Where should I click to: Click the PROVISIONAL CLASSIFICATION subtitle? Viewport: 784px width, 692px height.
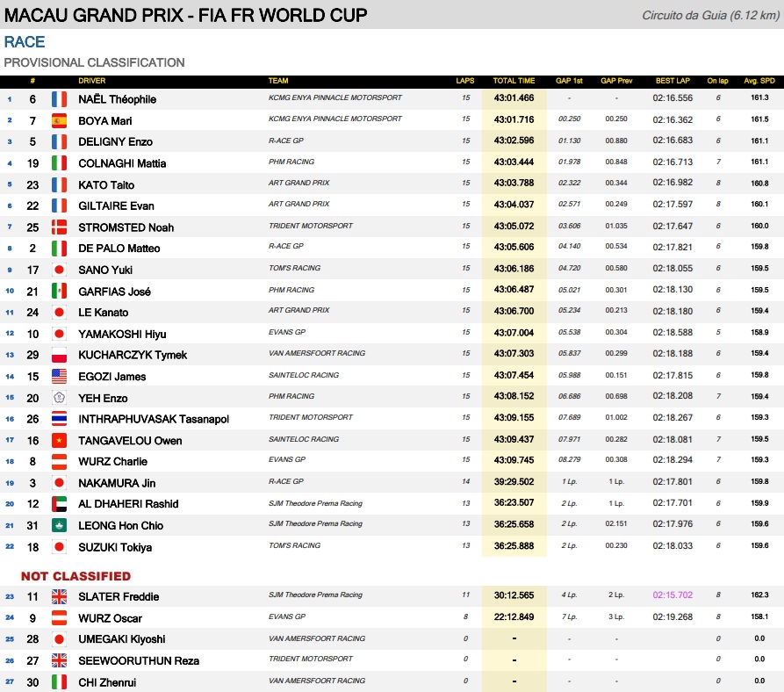tap(95, 62)
